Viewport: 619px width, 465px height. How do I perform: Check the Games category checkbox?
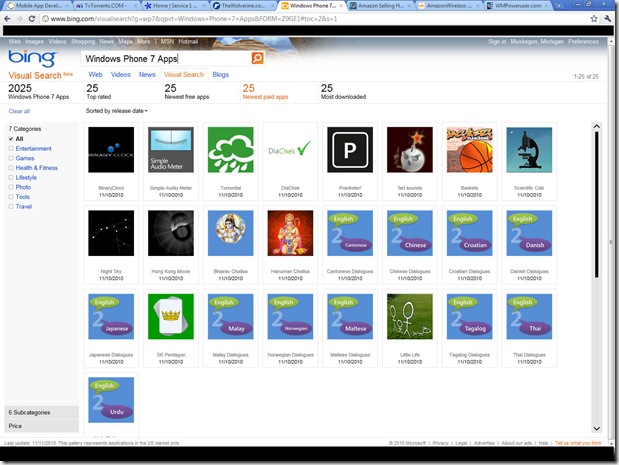pos(11,158)
